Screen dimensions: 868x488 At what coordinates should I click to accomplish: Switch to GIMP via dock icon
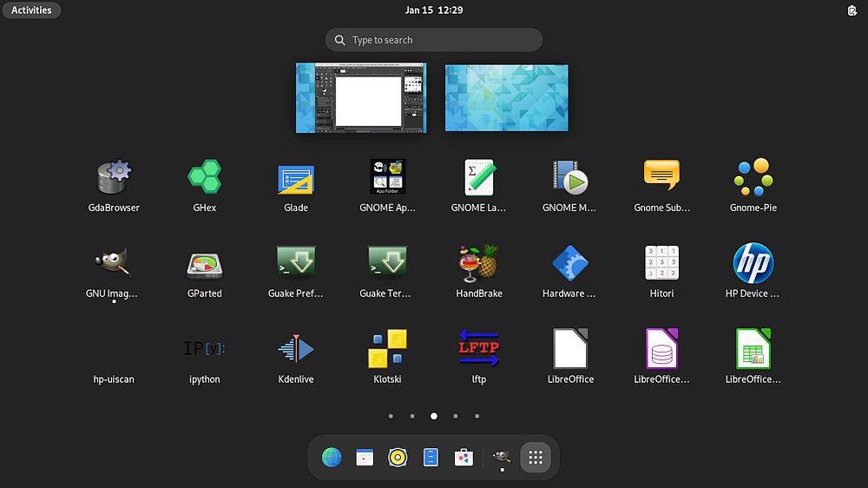[502, 458]
